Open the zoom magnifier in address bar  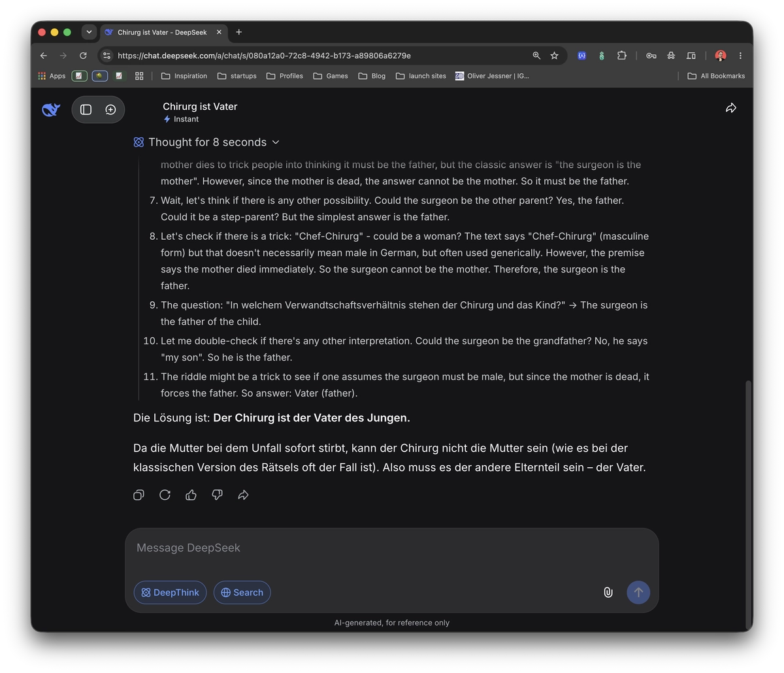tap(536, 56)
